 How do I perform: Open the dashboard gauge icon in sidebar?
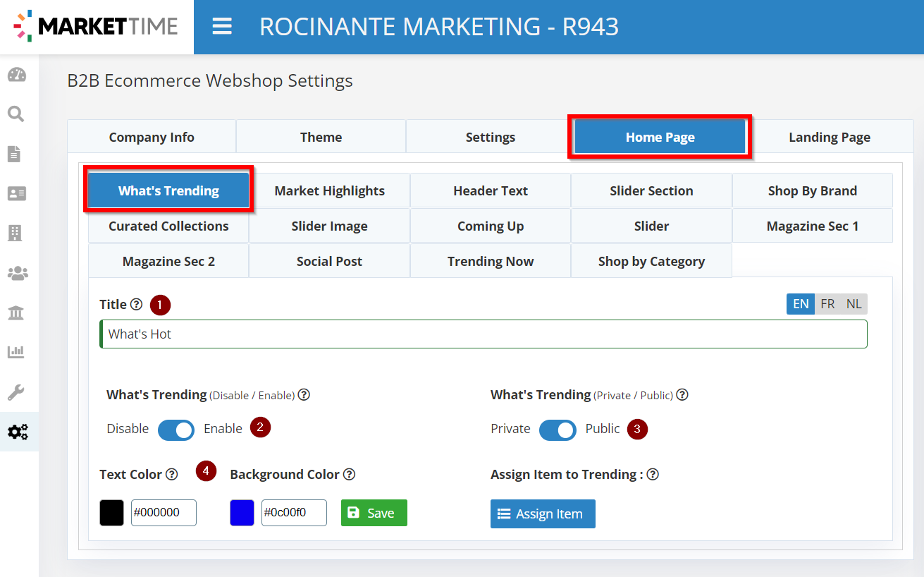pos(17,75)
